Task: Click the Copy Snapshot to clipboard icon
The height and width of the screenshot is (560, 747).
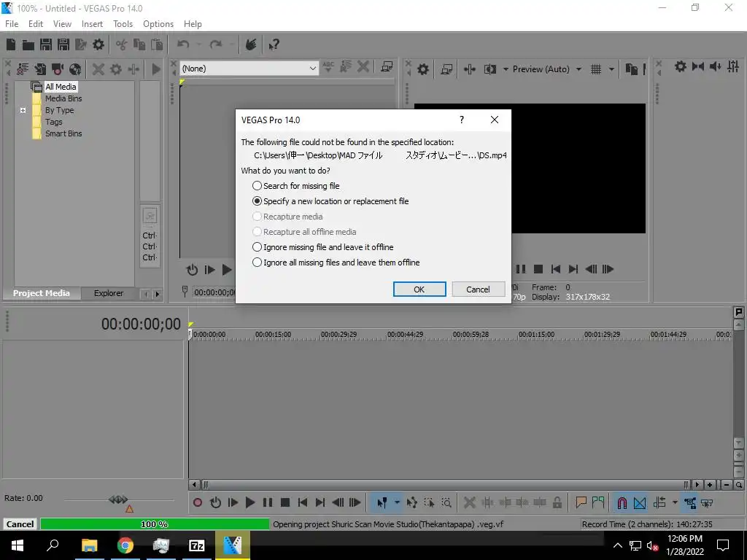Action: coord(631,69)
